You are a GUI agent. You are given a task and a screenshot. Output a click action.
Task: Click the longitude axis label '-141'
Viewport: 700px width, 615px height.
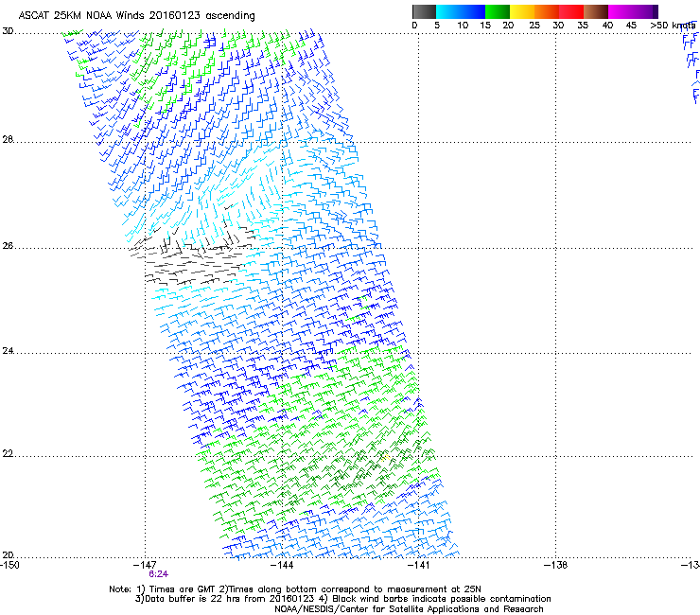coord(418,565)
